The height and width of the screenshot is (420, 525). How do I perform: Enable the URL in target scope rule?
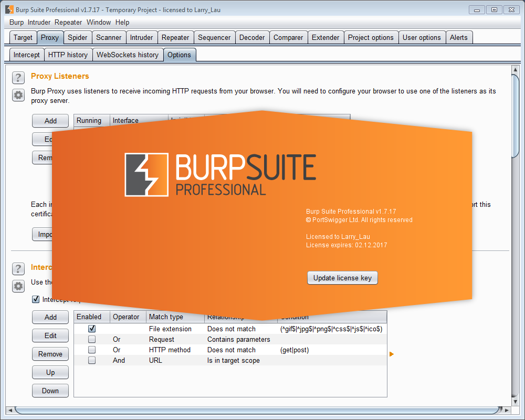coord(92,360)
